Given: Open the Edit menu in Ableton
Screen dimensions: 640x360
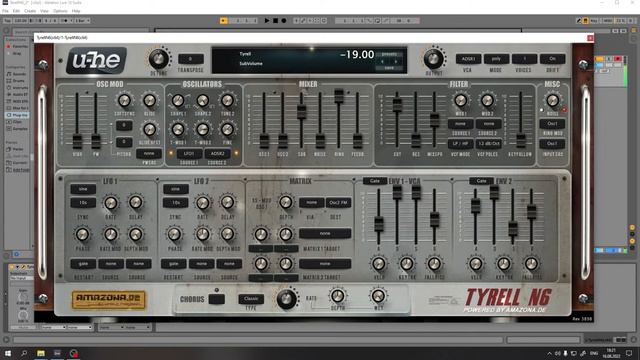Looking at the screenshot, I should coord(16,11).
